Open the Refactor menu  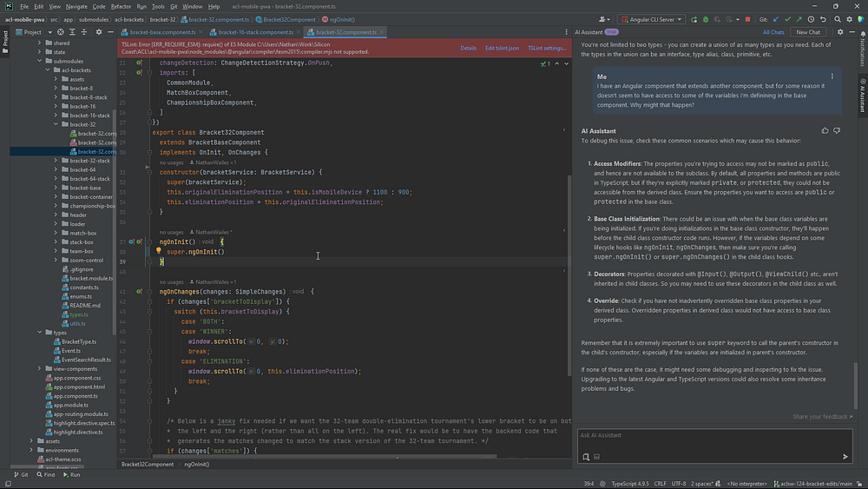pos(121,6)
